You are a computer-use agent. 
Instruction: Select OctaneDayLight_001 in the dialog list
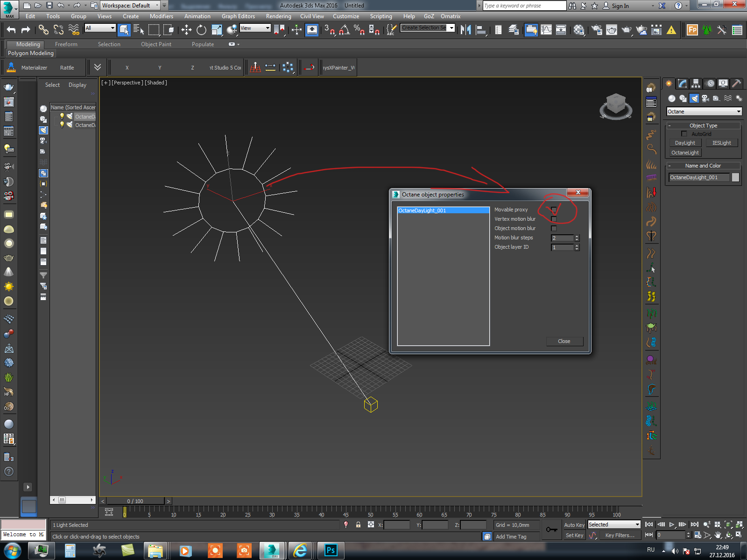pyautogui.click(x=443, y=210)
